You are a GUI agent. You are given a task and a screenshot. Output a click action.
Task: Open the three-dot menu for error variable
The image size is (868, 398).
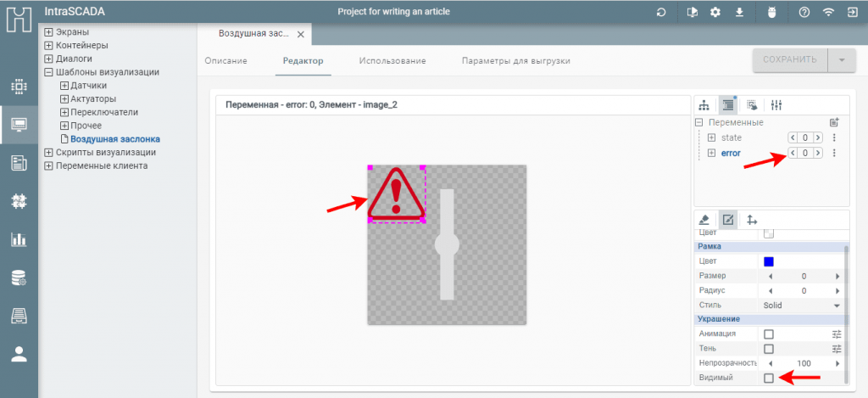point(834,153)
